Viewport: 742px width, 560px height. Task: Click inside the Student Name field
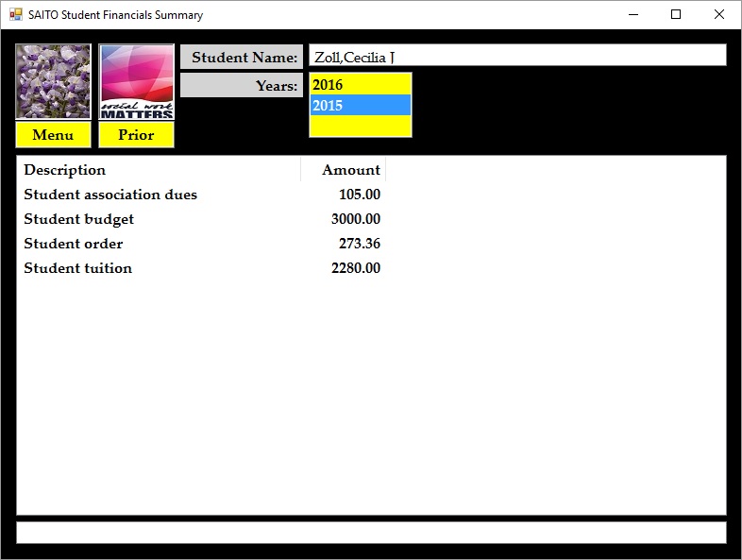[x=516, y=57]
